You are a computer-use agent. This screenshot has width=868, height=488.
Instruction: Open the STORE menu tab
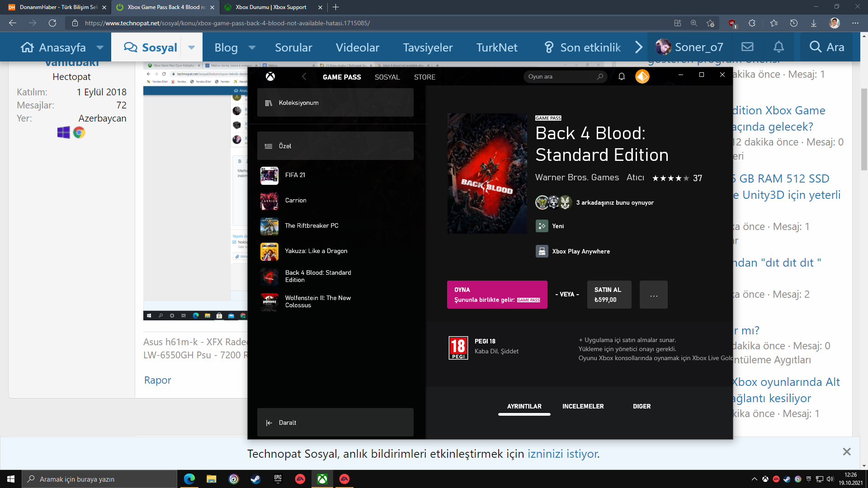click(x=425, y=77)
